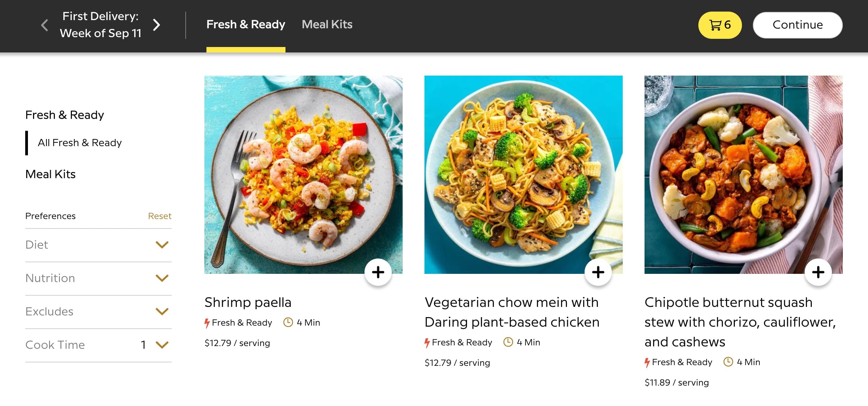This screenshot has width=868, height=406.
Task: Switch to the Meal Kits tab
Action: [327, 25]
